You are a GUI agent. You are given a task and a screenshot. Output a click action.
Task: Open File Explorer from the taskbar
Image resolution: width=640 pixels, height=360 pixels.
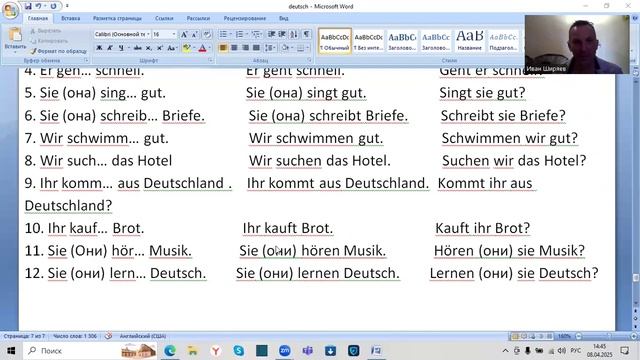click(193, 351)
